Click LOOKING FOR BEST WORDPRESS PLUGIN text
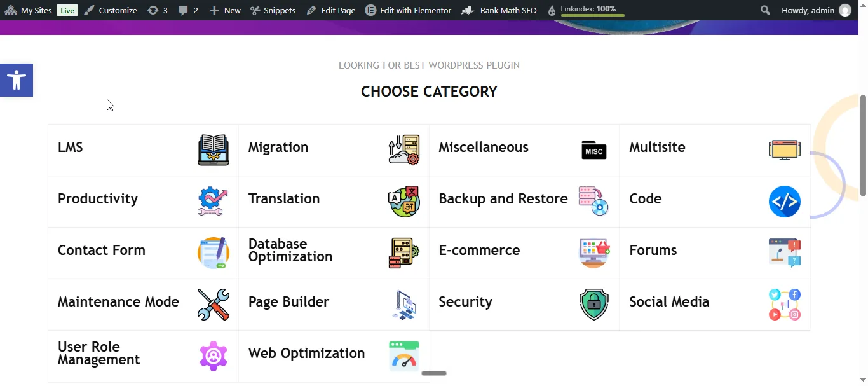Image resolution: width=868 pixels, height=386 pixels. tap(429, 65)
